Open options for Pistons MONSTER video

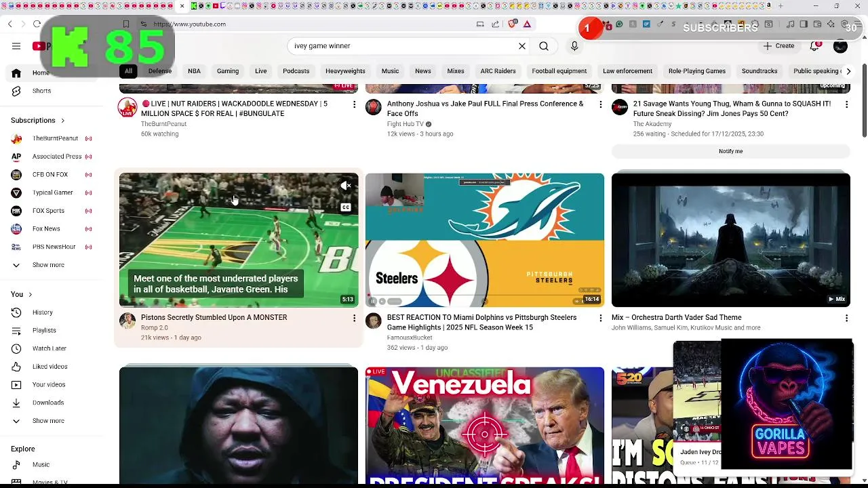[x=354, y=318]
